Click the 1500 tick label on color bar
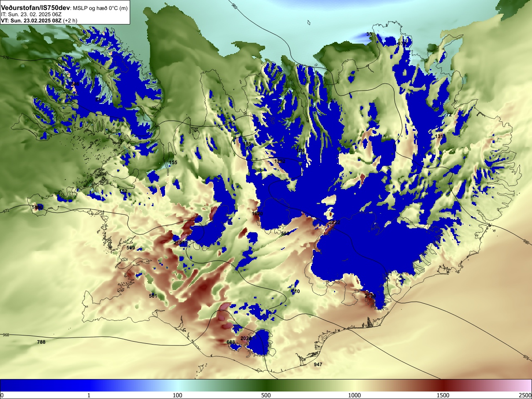The image size is (532, 399). pyautogui.click(x=443, y=395)
